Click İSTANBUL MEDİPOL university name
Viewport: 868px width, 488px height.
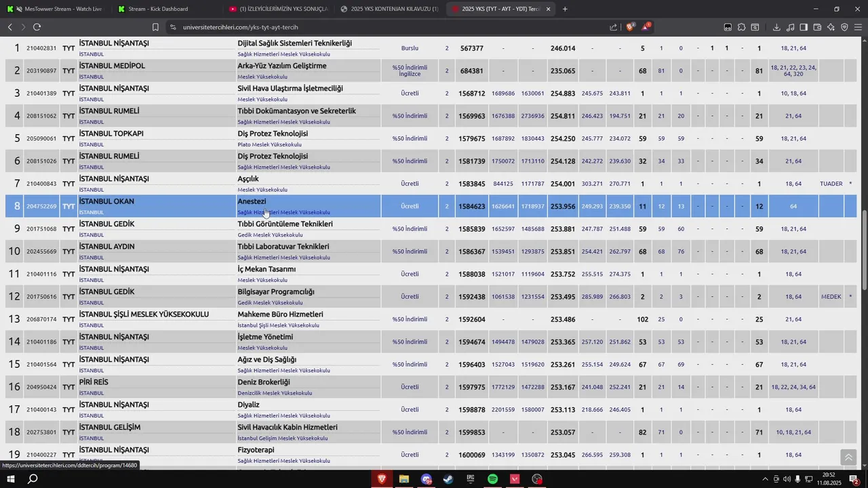click(112, 66)
